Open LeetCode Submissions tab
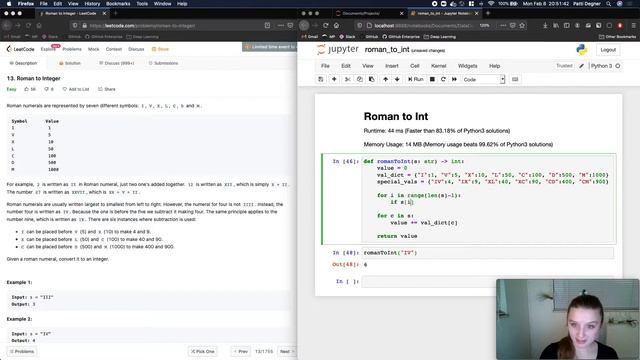This screenshot has width=640, height=360. point(163,63)
